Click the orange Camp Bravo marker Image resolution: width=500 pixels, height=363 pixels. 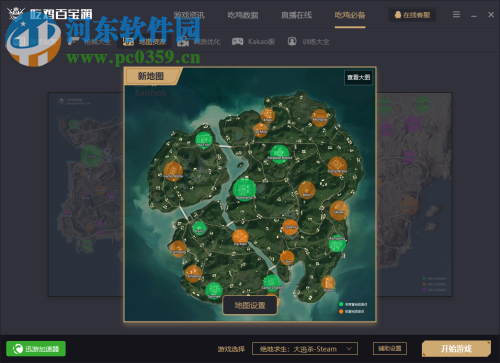coord(337,166)
